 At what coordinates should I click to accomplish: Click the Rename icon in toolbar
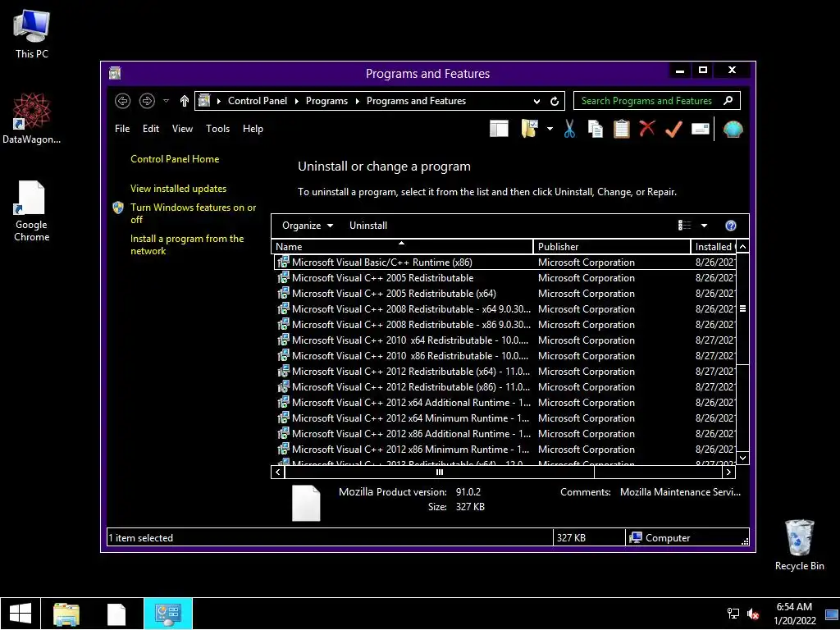click(x=701, y=129)
